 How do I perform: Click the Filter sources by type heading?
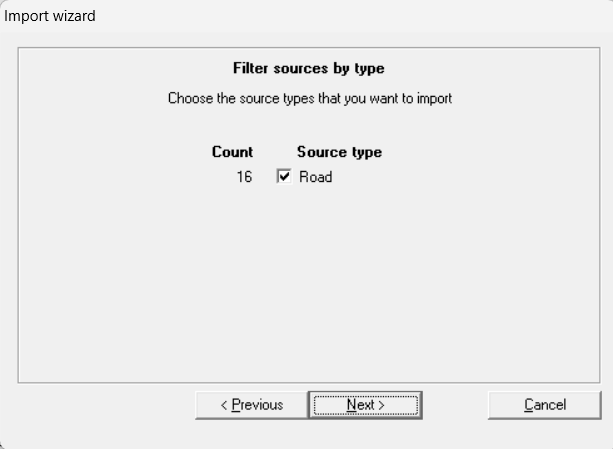[308, 69]
